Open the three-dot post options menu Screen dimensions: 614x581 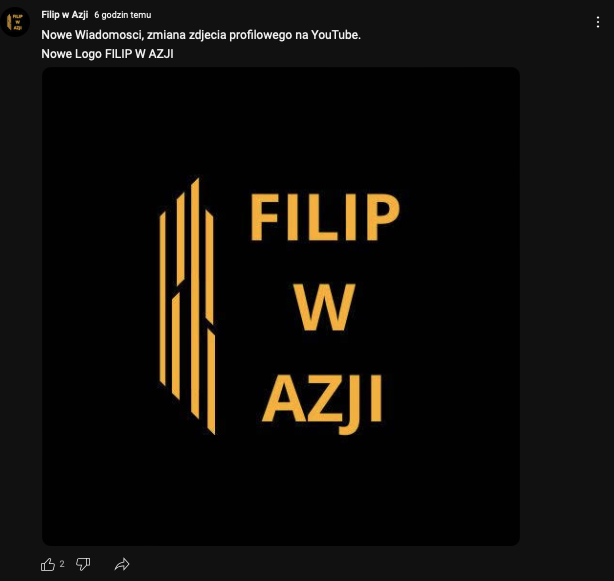coord(598,22)
